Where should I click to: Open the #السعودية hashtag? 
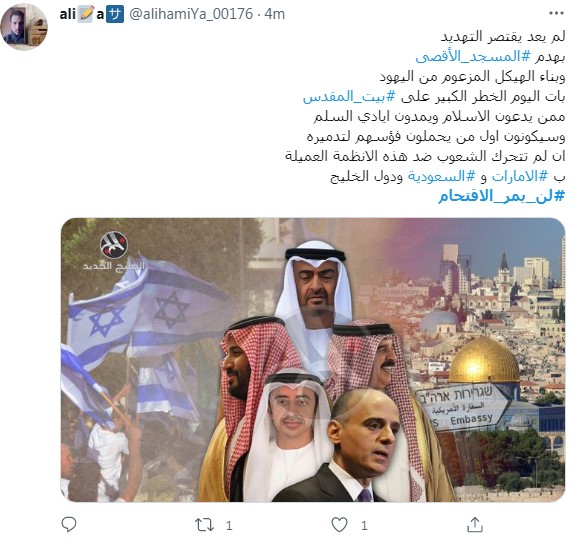[441, 176]
